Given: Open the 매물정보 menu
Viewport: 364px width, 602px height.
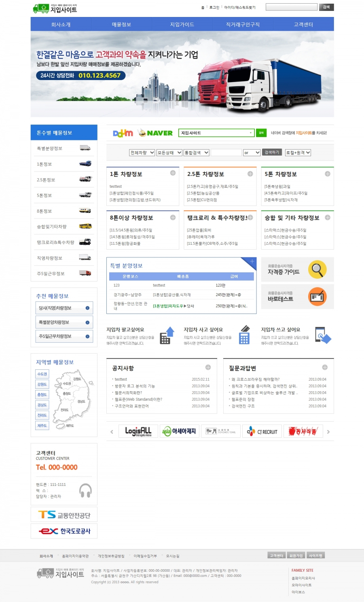Looking at the screenshot, I should [x=121, y=25].
